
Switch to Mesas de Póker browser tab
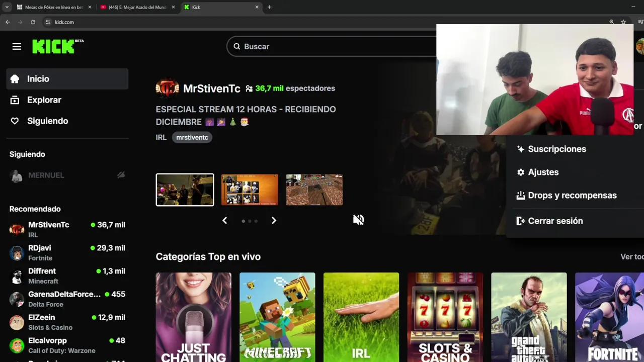click(54, 7)
